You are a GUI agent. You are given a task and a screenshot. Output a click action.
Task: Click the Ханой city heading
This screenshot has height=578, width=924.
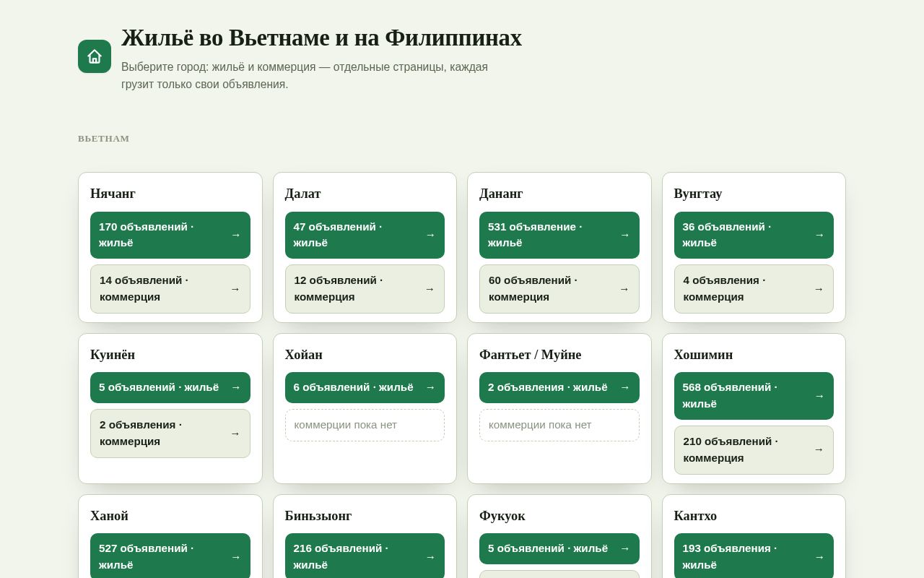109,516
